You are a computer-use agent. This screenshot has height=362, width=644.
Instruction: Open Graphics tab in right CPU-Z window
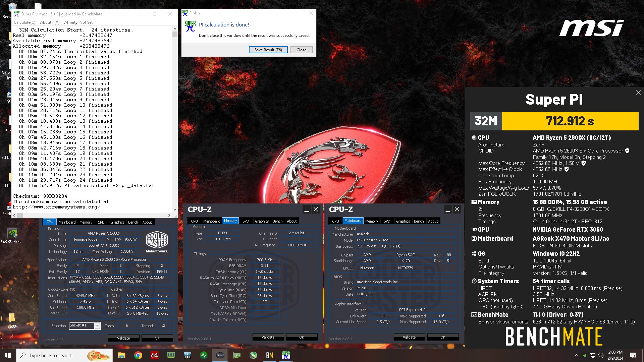tap(403, 221)
